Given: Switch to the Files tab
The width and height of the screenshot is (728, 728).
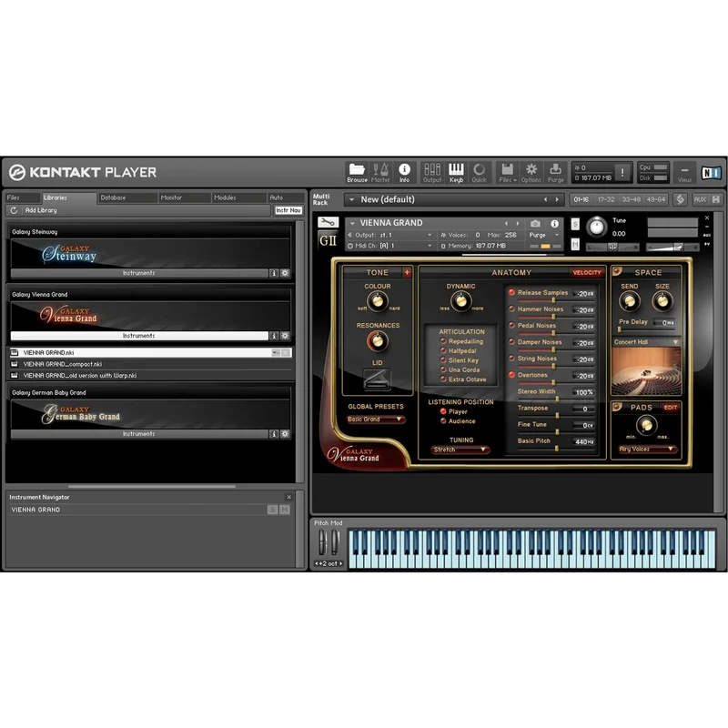Looking at the screenshot, I should 22,197.
